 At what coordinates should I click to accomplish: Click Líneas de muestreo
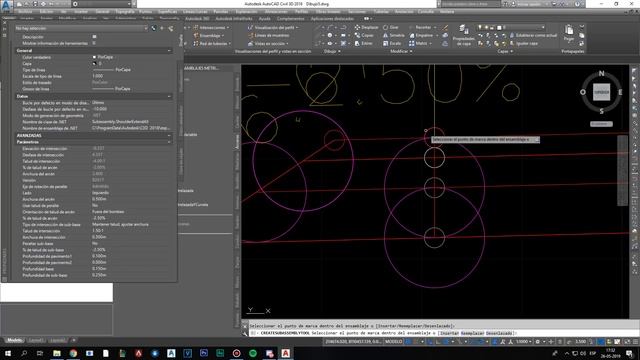click(x=269, y=35)
